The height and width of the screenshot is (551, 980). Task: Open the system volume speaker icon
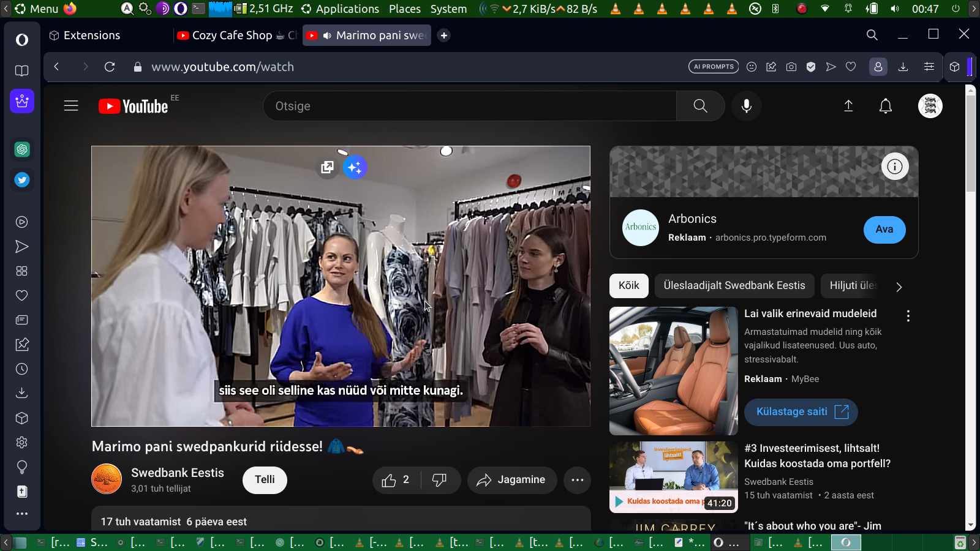[895, 9]
